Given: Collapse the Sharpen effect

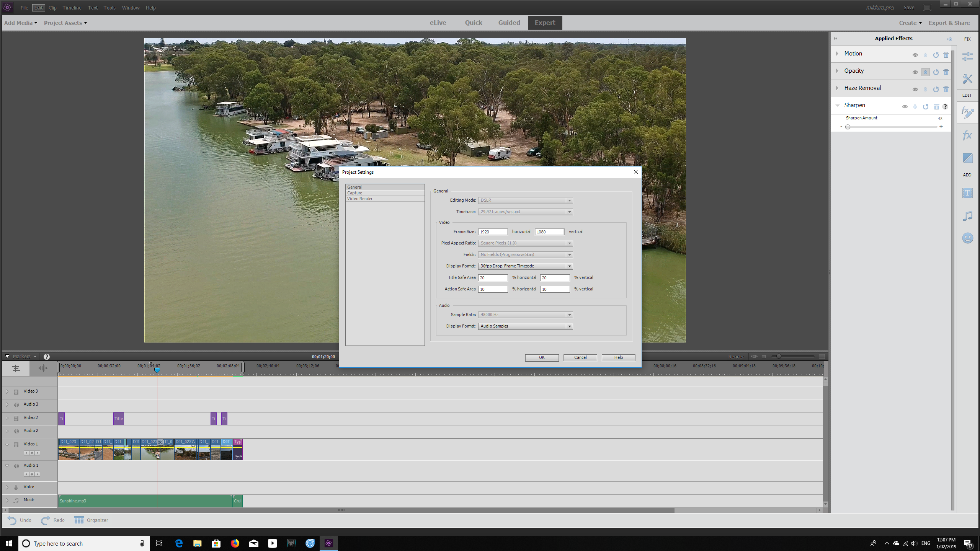Looking at the screenshot, I should (x=837, y=105).
